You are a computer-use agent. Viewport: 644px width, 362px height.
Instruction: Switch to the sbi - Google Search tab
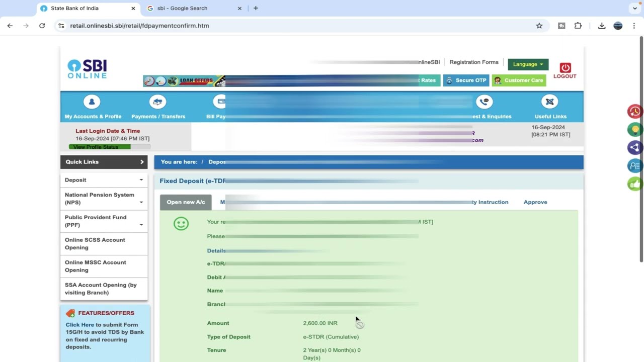point(194,8)
